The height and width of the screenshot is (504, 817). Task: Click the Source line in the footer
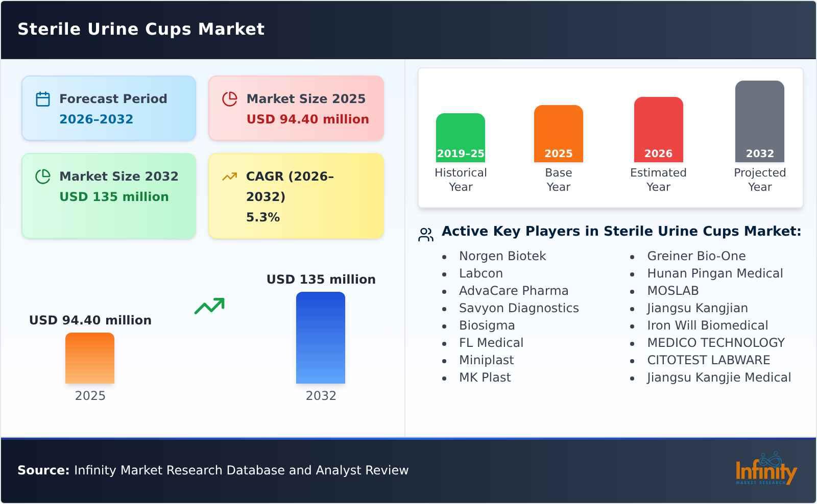213,470
